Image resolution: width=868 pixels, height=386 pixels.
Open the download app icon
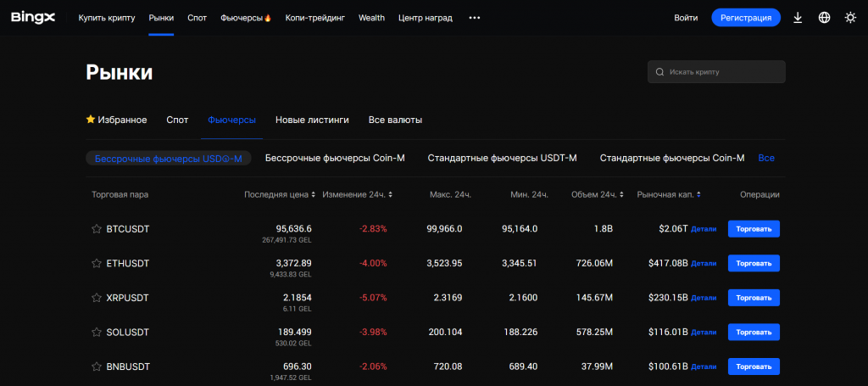click(798, 18)
